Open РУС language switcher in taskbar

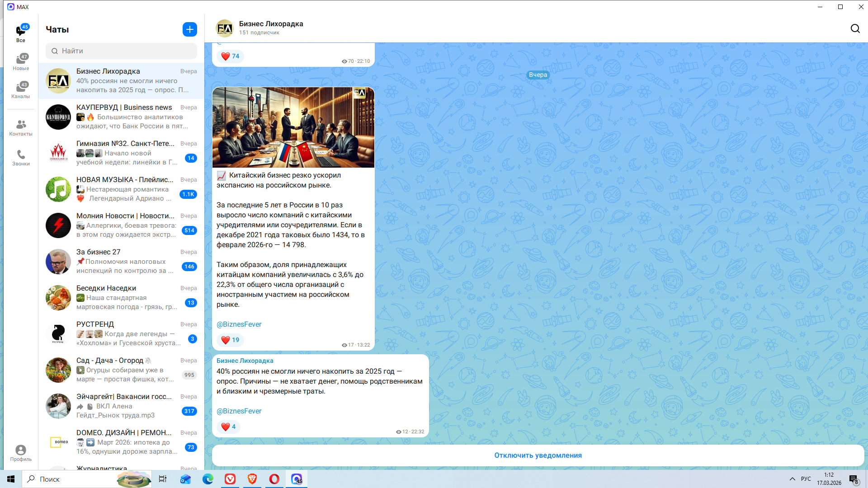[806, 479]
